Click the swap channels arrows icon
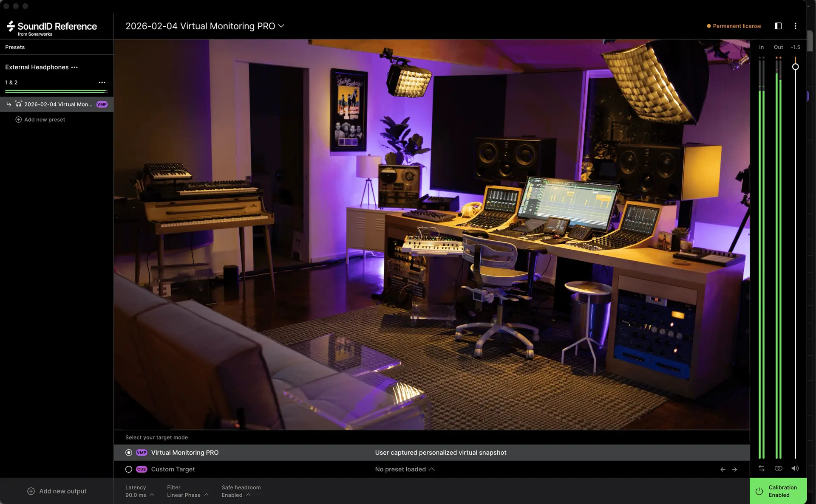The image size is (816, 504). pyautogui.click(x=761, y=468)
